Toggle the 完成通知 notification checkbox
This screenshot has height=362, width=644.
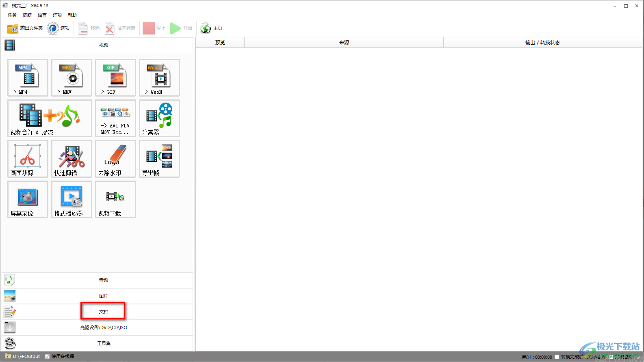611,357
